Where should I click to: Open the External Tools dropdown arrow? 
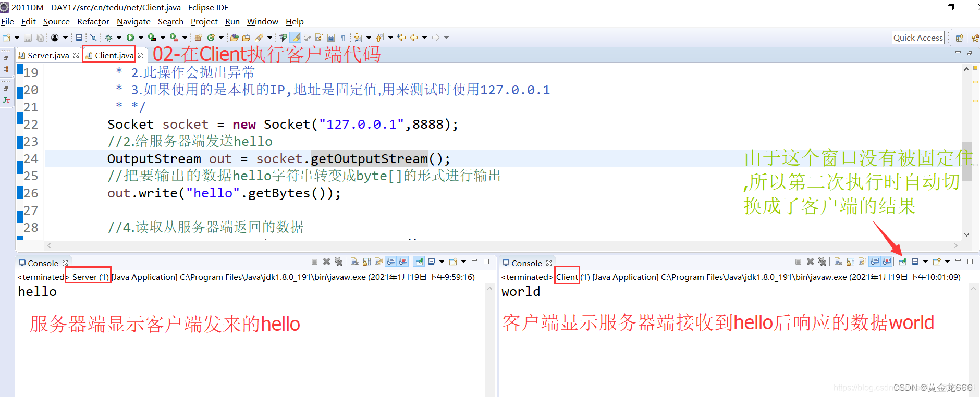185,38
